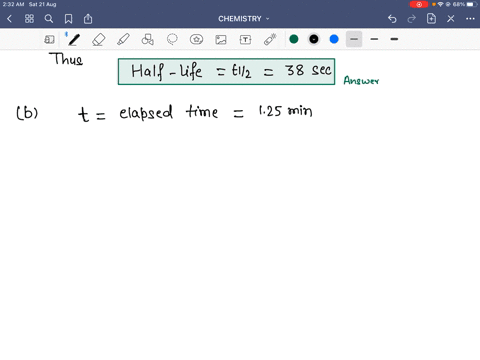Image resolution: width=480 pixels, height=360 pixels.
Task: Select the Eraser tool
Action: [x=99, y=40]
